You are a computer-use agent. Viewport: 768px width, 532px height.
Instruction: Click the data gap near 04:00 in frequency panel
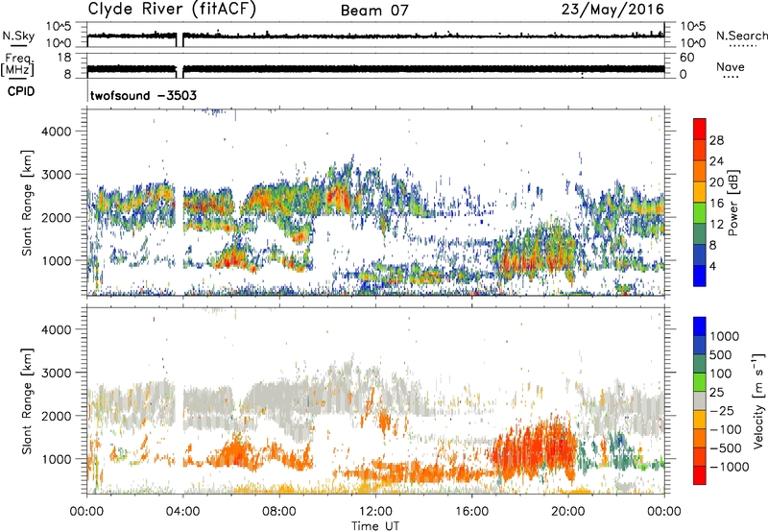tap(180, 69)
